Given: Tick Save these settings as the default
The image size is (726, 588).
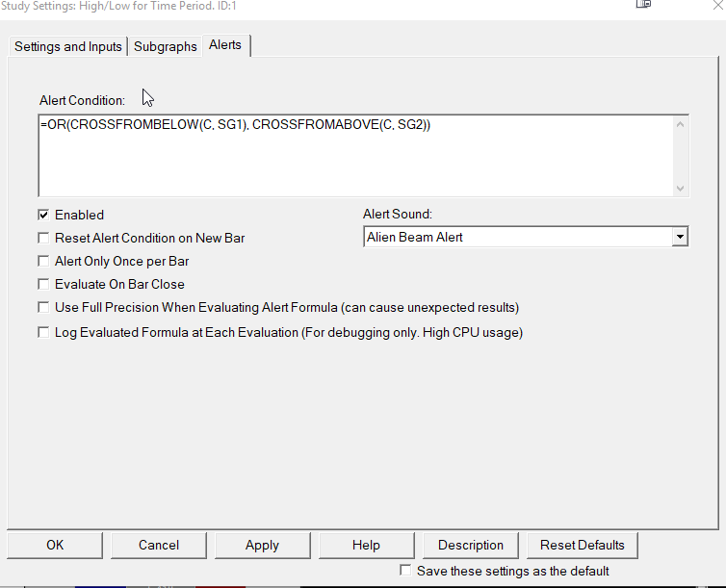Looking at the screenshot, I should click(405, 571).
